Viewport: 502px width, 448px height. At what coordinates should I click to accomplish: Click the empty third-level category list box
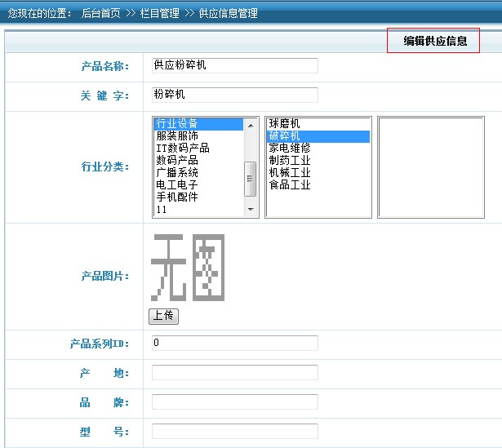[431, 167]
